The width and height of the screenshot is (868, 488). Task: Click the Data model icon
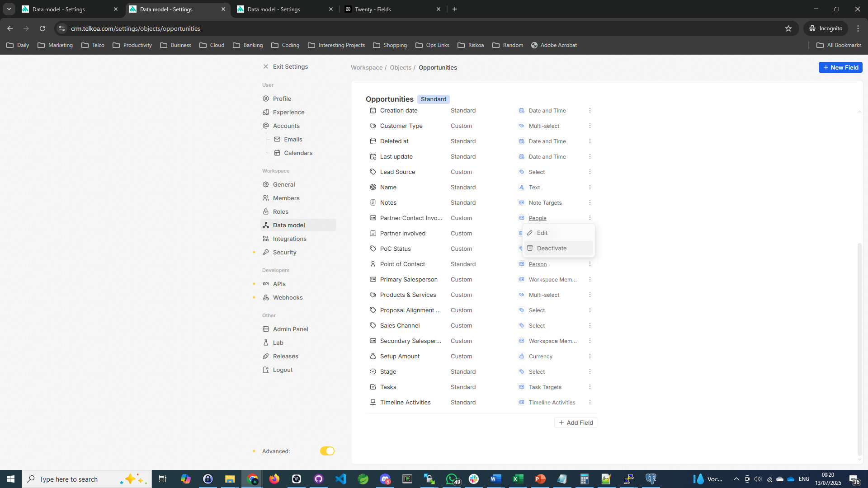pyautogui.click(x=266, y=225)
